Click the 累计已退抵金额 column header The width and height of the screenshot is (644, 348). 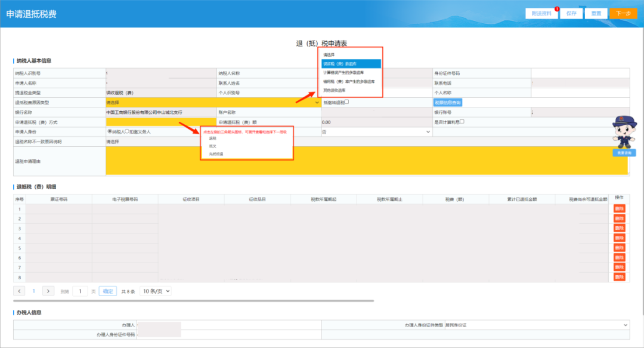pos(522,199)
